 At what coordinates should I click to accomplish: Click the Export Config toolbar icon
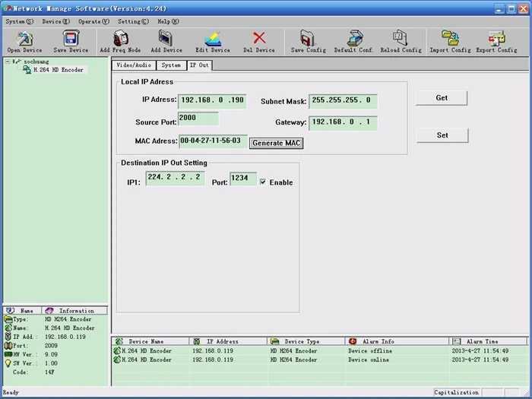(496, 38)
